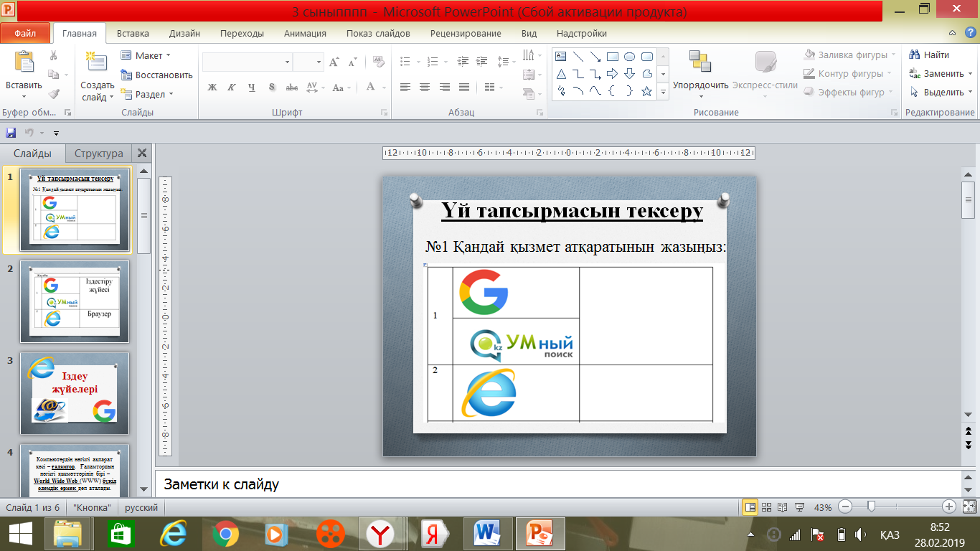Open the Design (Дизайн) ribbon tab

click(184, 33)
